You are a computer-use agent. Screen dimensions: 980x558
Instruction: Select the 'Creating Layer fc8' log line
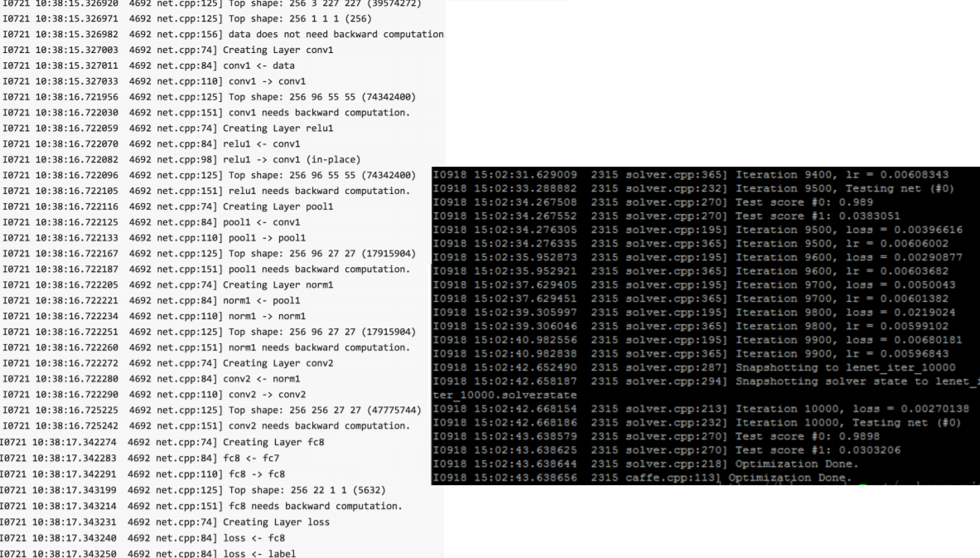coord(162,442)
